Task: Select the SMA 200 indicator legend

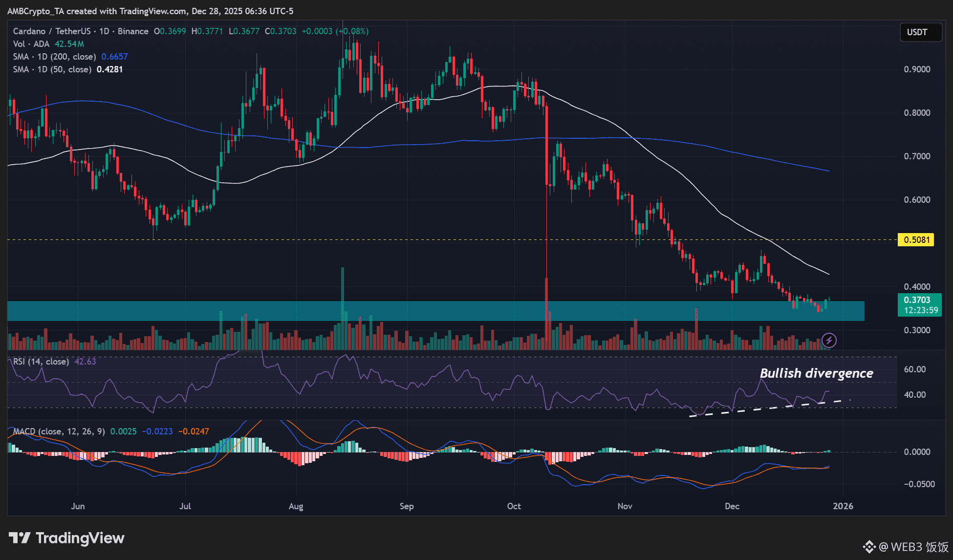Action: coord(55,57)
